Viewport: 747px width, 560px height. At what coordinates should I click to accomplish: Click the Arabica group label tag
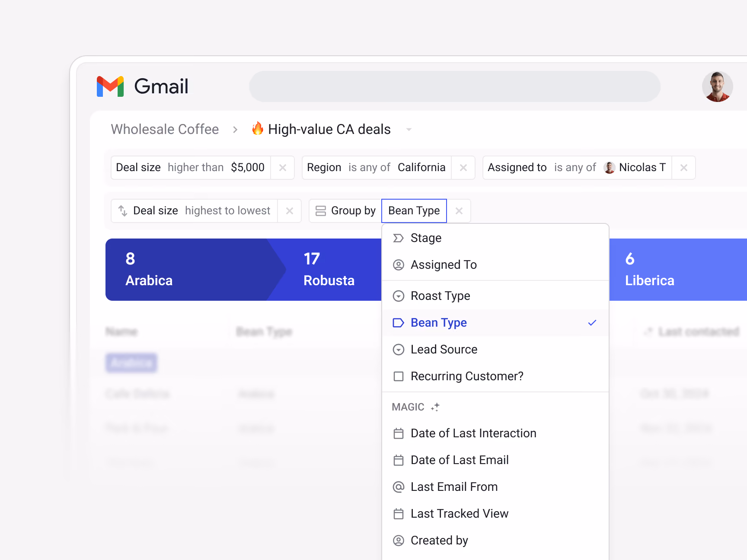(x=131, y=363)
